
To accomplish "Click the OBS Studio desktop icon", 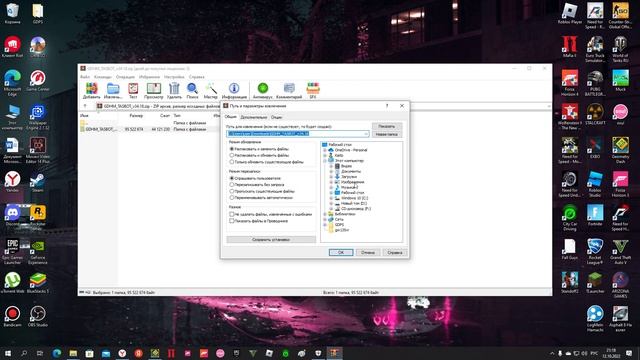I will pos(38,316).
